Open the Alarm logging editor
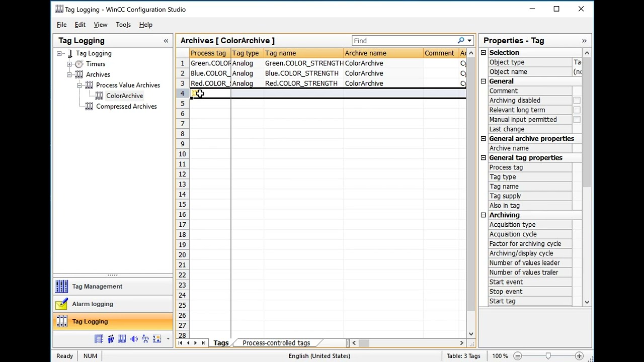The width and height of the screenshot is (644, 362). click(113, 304)
